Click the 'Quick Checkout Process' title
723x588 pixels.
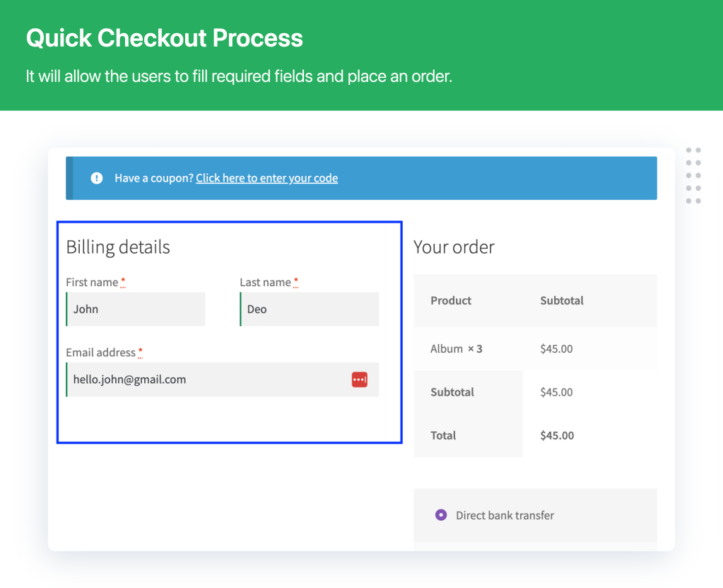click(x=165, y=38)
